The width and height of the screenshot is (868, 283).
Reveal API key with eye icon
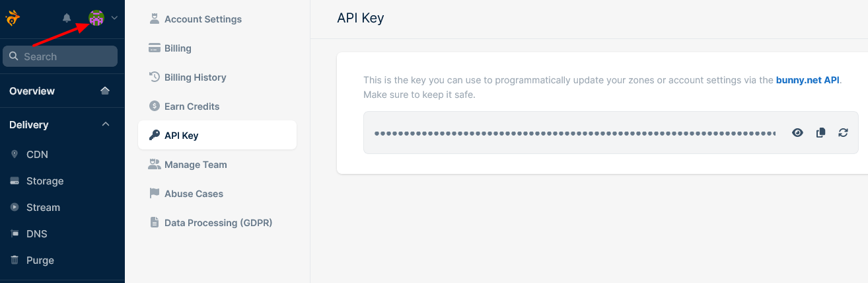[x=798, y=133]
